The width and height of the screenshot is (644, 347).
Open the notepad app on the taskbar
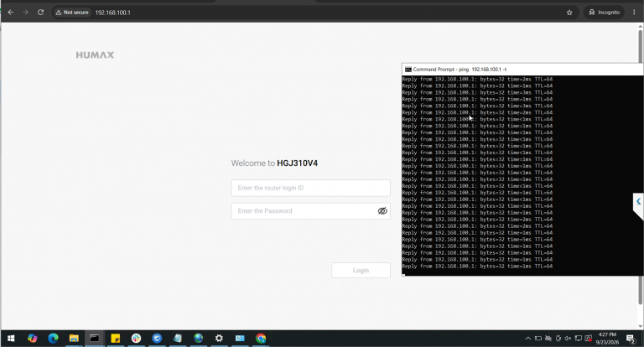point(178,339)
